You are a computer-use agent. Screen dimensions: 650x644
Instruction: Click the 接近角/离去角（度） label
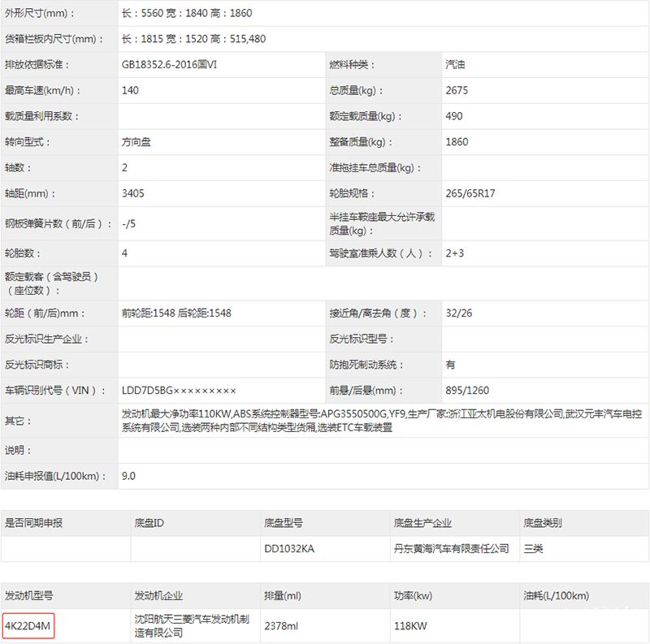tap(378, 313)
